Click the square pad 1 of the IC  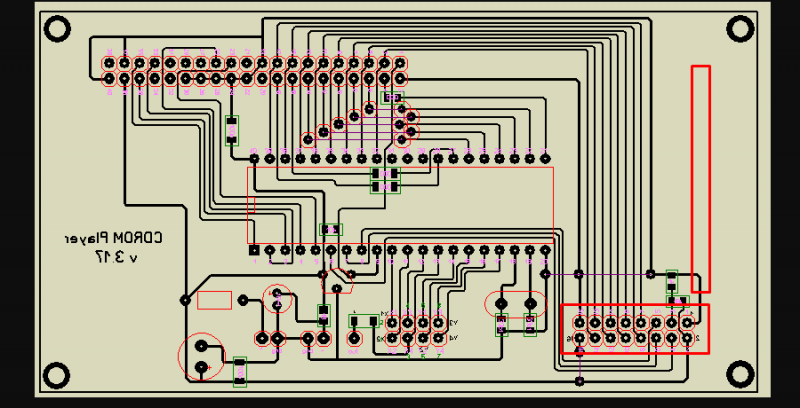(255, 250)
